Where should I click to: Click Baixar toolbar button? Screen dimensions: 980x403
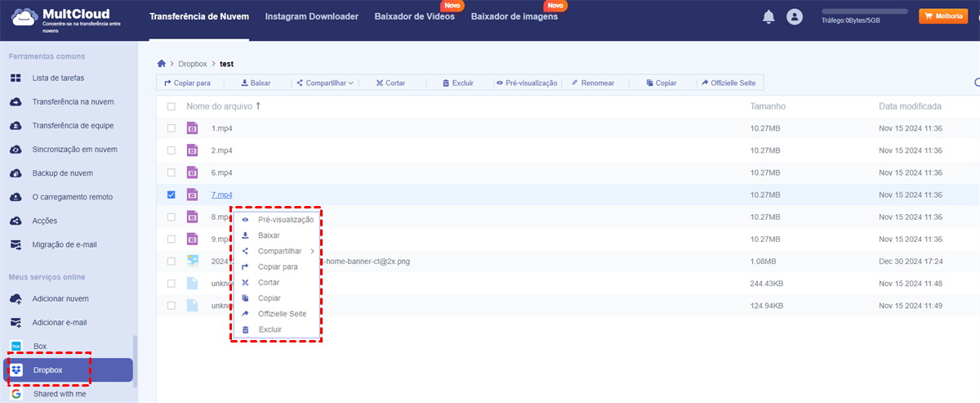pos(256,83)
